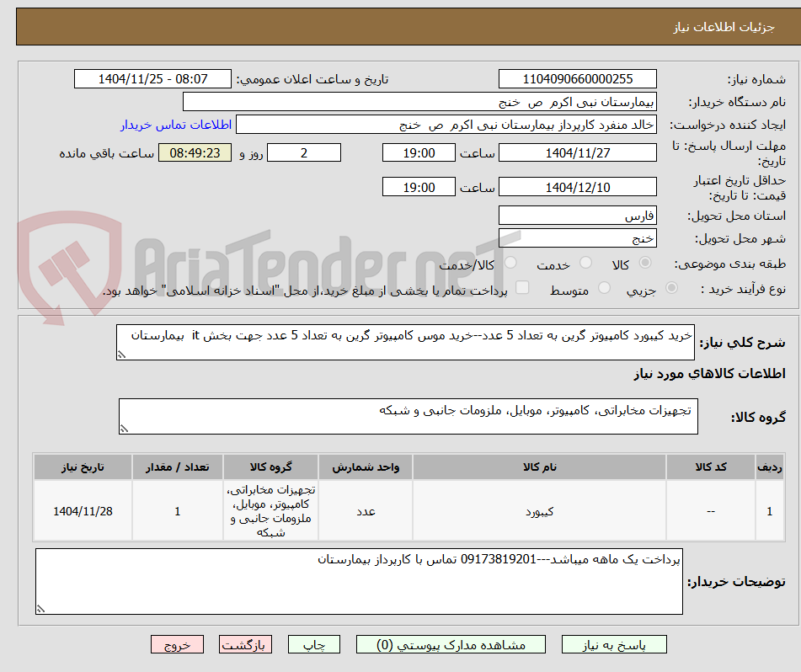
Task: Grab the buyer notes textarea resize handle
Action: click(x=41, y=609)
